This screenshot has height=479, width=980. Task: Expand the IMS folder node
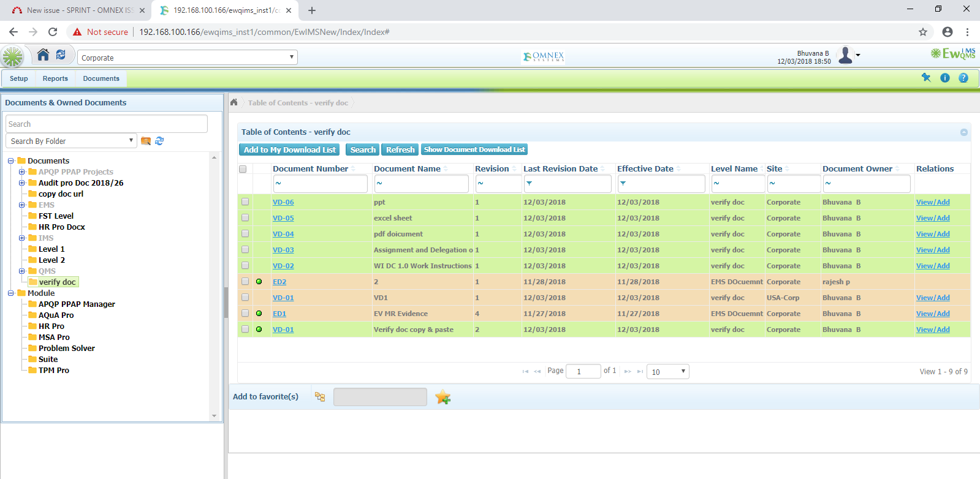pos(22,238)
